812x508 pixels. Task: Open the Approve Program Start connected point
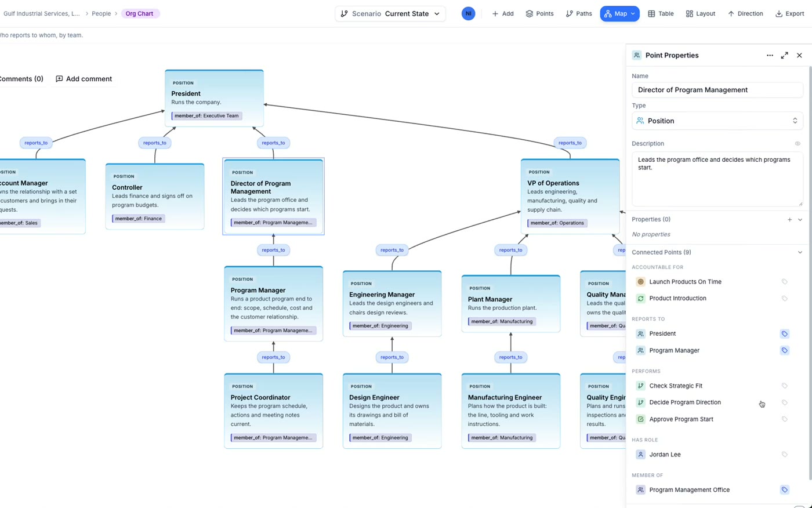click(x=681, y=419)
